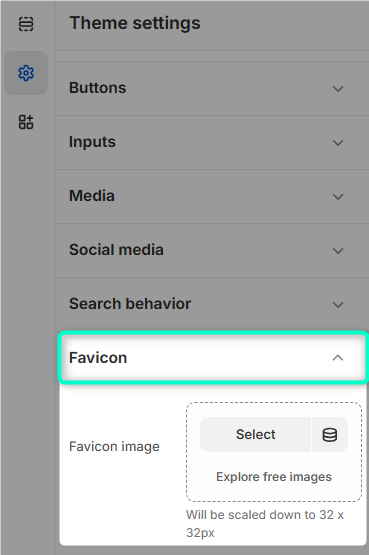The width and height of the screenshot is (369, 555).
Task: Collapse the Favicon section with up chevron
Action: click(338, 358)
